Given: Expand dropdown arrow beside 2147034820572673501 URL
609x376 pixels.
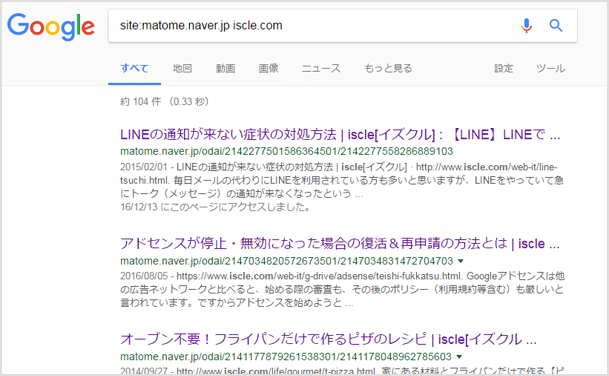Looking at the screenshot, I should [461, 261].
